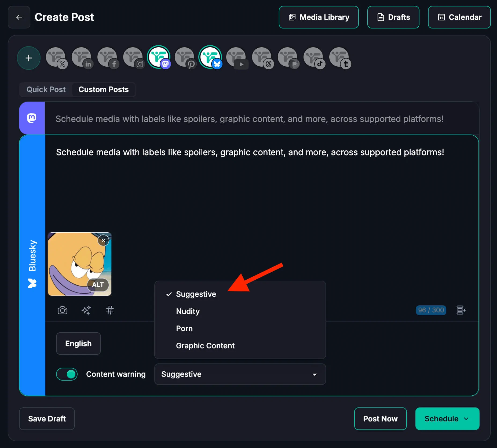Open the AI sparkle assistant tool
Viewport: 497px width, 448px height.
pyautogui.click(x=86, y=310)
